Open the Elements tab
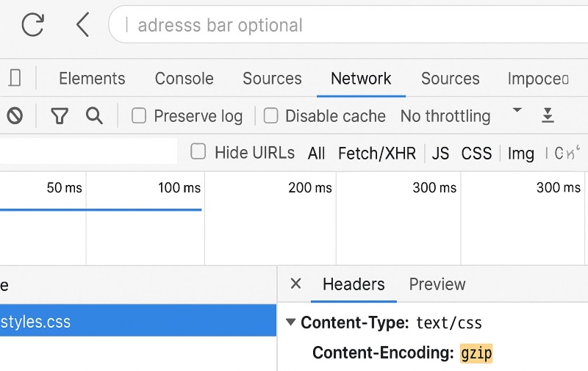The height and width of the screenshot is (371, 588). point(92,79)
